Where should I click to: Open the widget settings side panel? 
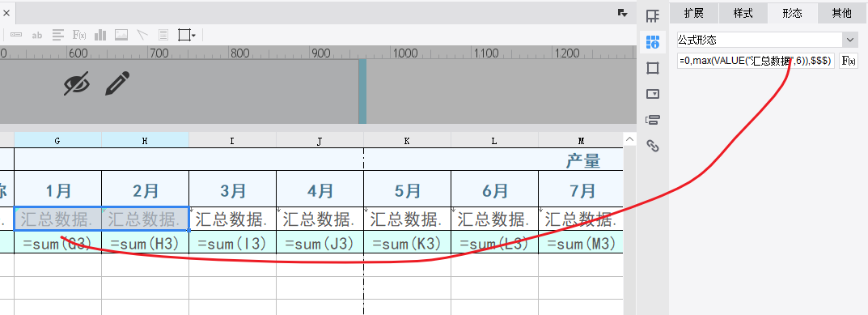653,94
